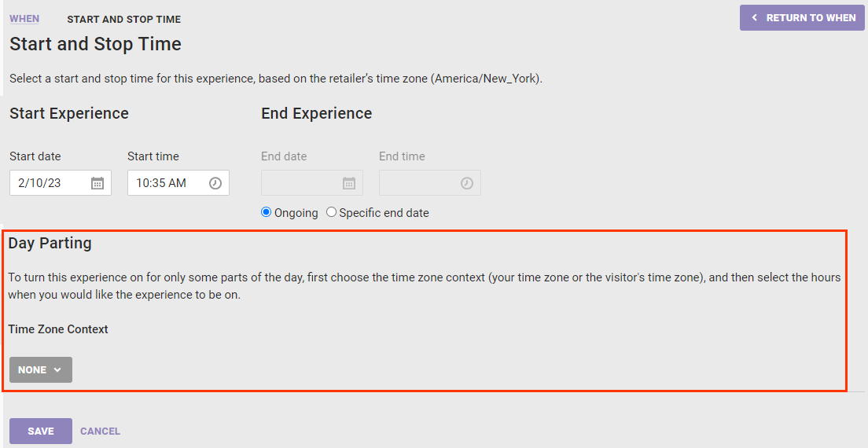This screenshot has width=868, height=448.
Task: Select the Ongoing radio button
Action: click(x=267, y=212)
